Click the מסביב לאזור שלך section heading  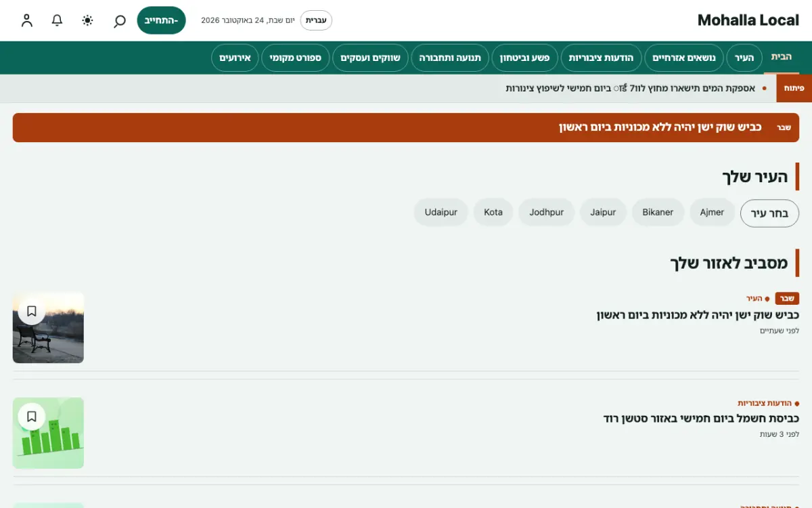[729, 263]
